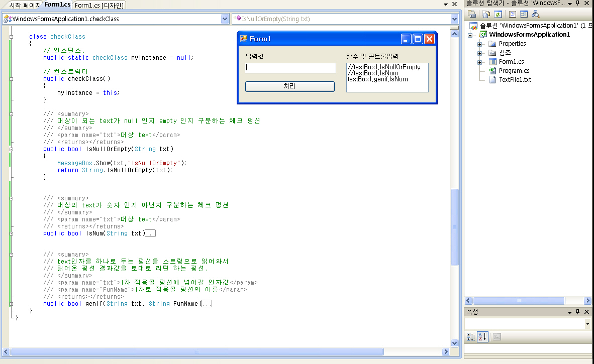Open the checkClass type dropdown
The width and height of the screenshot is (594, 364).
pyautogui.click(x=225, y=19)
